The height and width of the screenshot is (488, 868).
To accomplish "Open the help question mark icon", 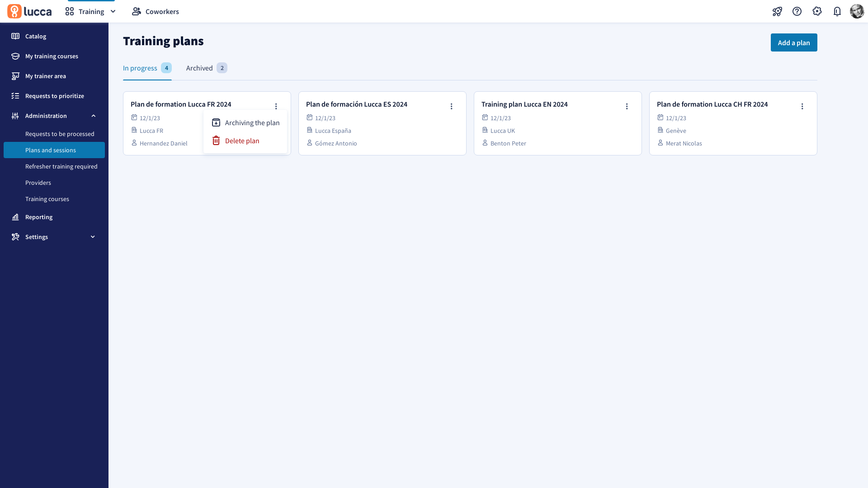I will tap(797, 11).
